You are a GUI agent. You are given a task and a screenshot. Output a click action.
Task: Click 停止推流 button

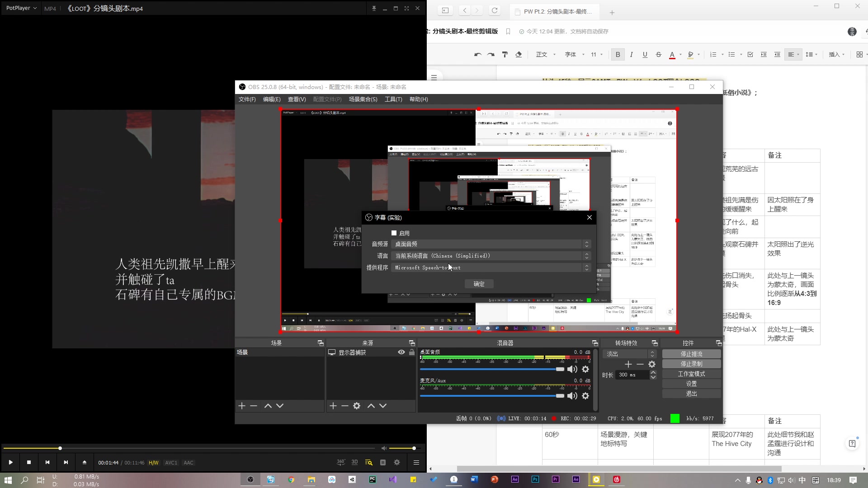(x=691, y=354)
